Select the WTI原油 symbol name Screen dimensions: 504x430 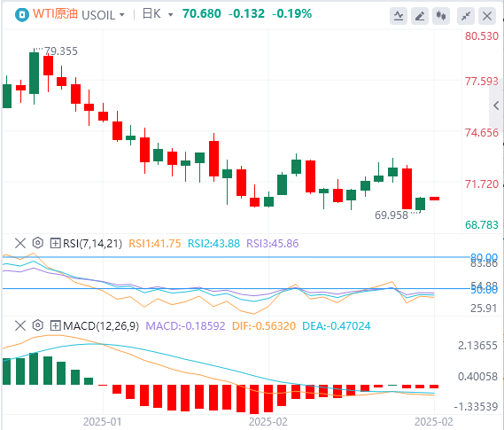tap(55, 14)
